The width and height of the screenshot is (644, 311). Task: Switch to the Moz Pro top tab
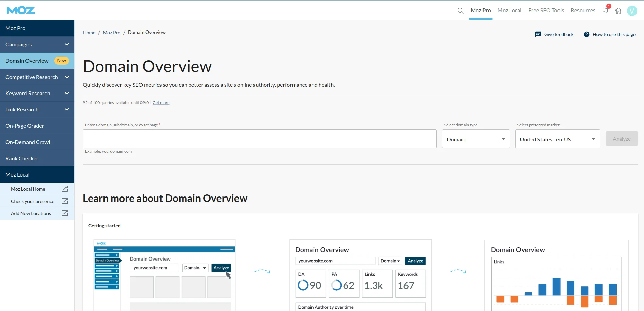pyautogui.click(x=480, y=11)
